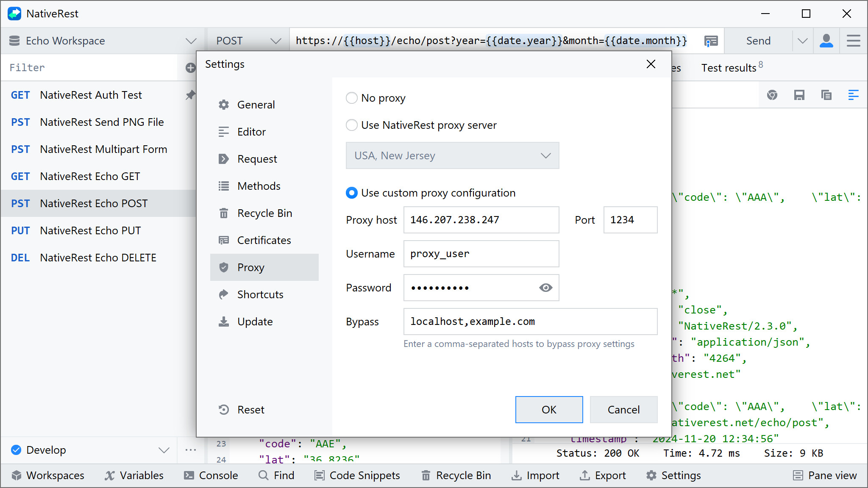
Task: Open the Console from the bottom bar
Action: click(211, 475)
